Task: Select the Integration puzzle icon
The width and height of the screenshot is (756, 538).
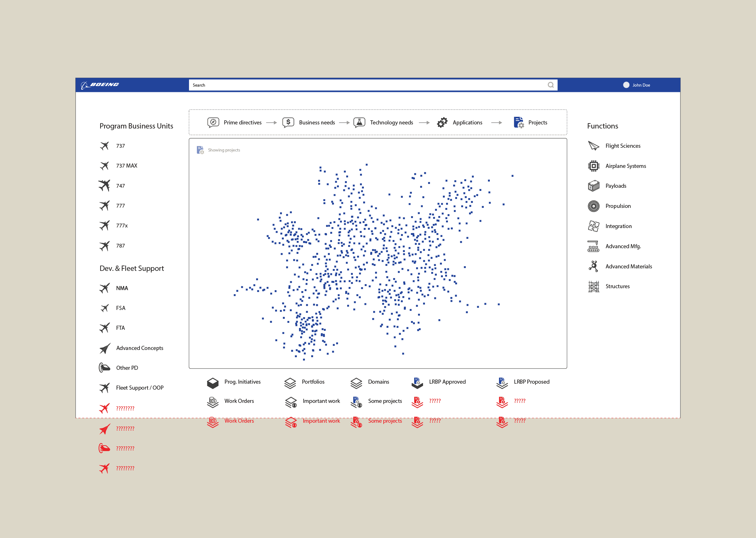Action: (593, 226)
